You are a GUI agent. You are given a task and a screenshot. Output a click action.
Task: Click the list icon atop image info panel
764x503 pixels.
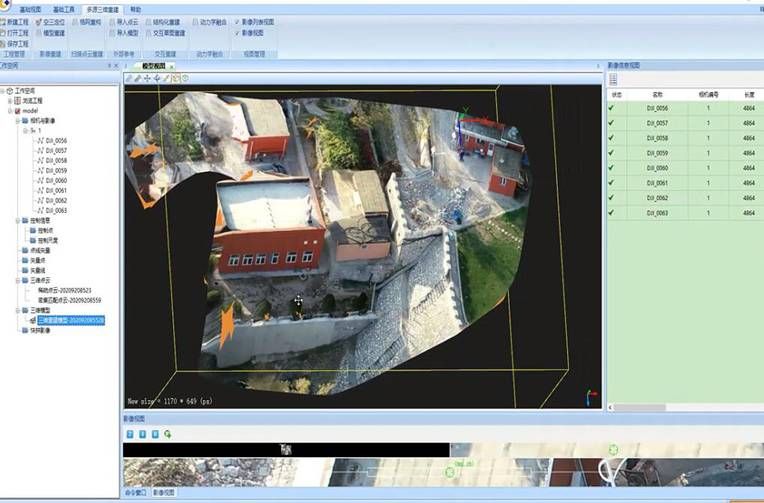(x=613, y=79)
